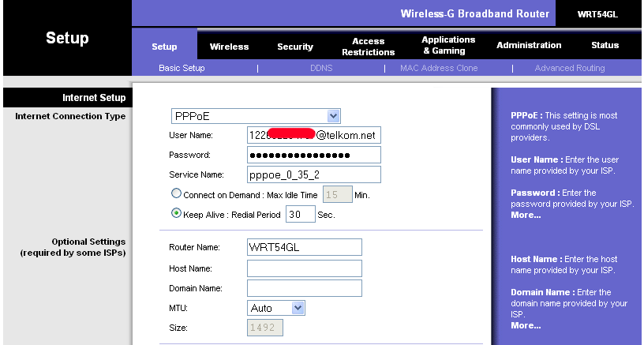Screen dimensions: 644x345
Task: Switch to the Wireless tab
Action: click(x=229, y=47)
